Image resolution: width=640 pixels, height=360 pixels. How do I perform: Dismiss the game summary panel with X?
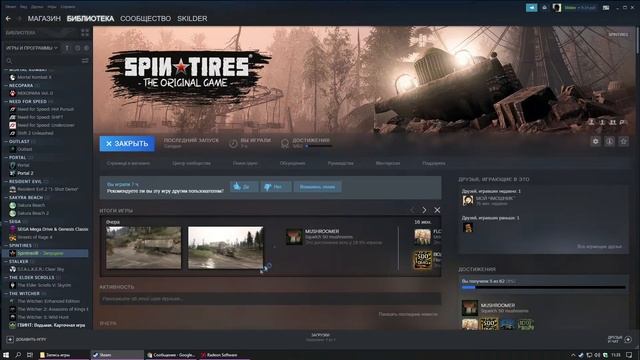point(437,210)
